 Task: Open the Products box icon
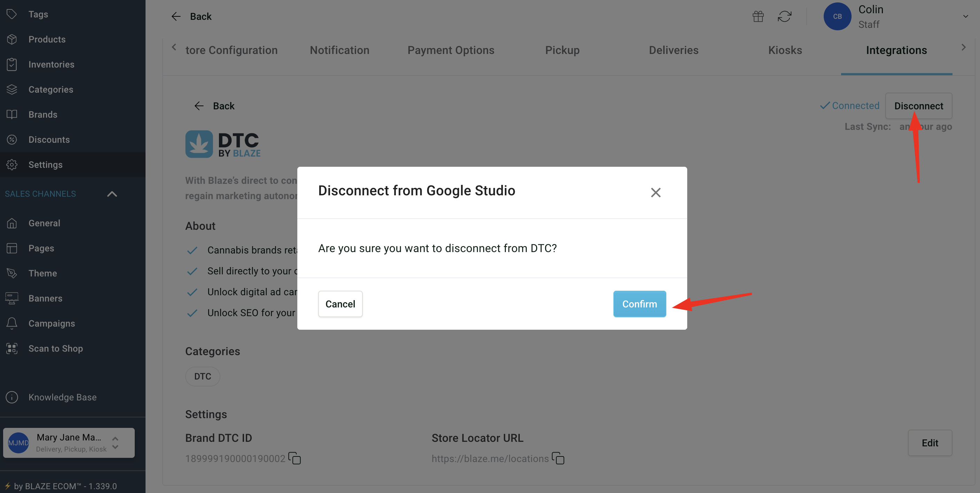click(12, 39)
